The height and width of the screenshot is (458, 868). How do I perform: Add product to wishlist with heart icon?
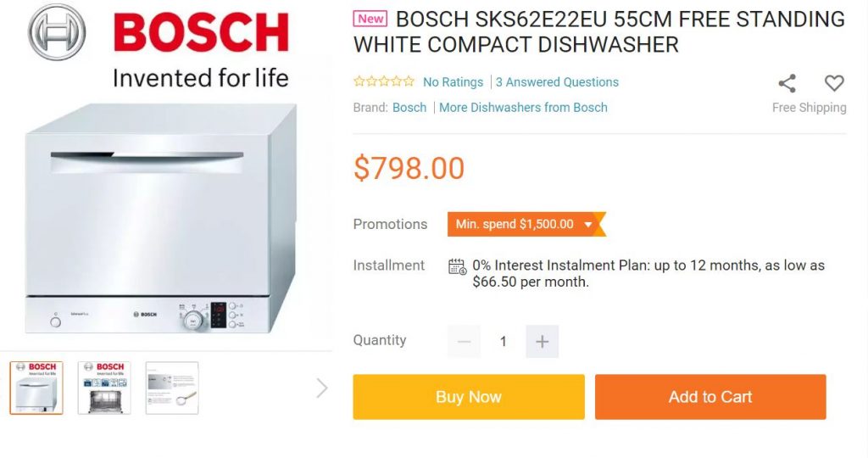tap(834, 83)
